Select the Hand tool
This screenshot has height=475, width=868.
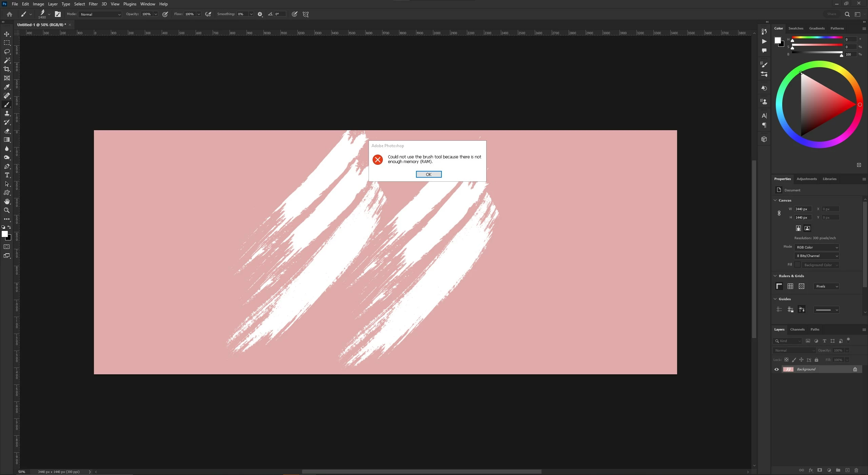[7, 201]
